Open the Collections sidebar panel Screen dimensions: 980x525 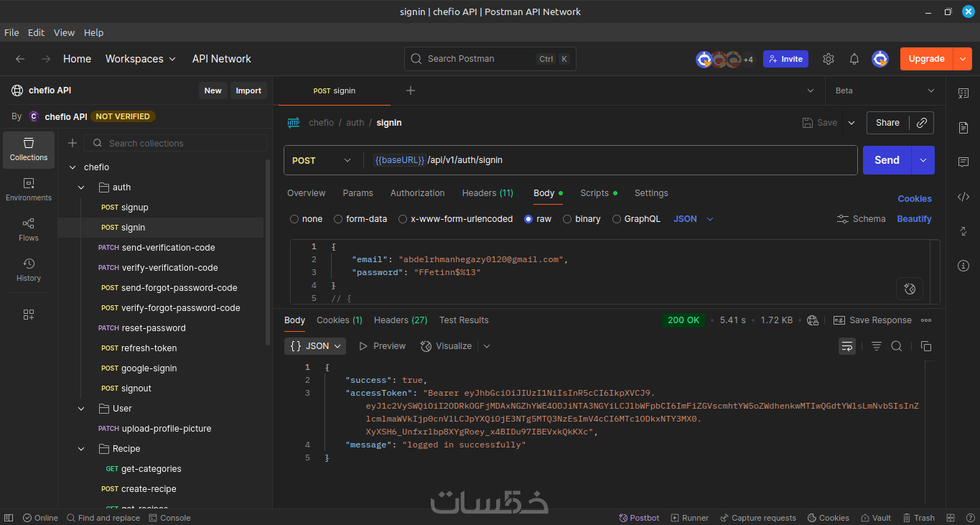[29, 150]
